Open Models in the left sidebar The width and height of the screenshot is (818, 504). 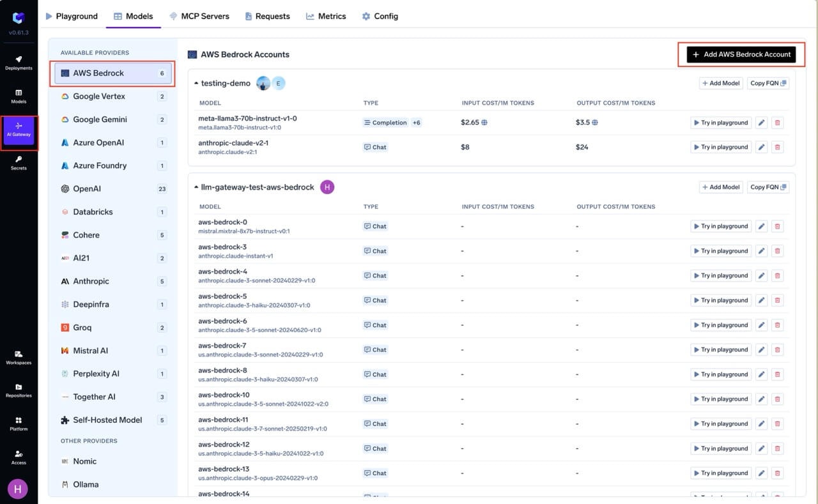[x=19, y=96]
